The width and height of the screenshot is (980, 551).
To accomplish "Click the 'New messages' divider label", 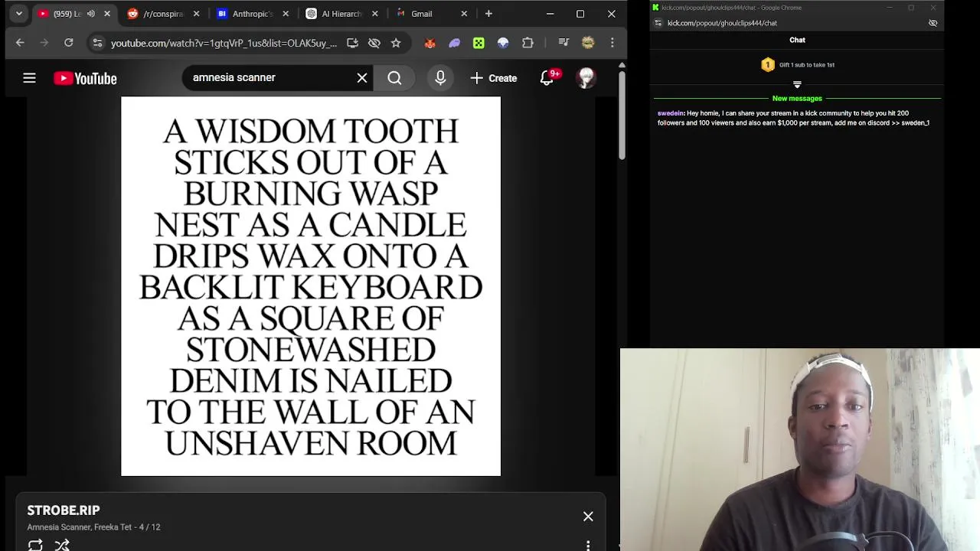I will pos(797,99).
